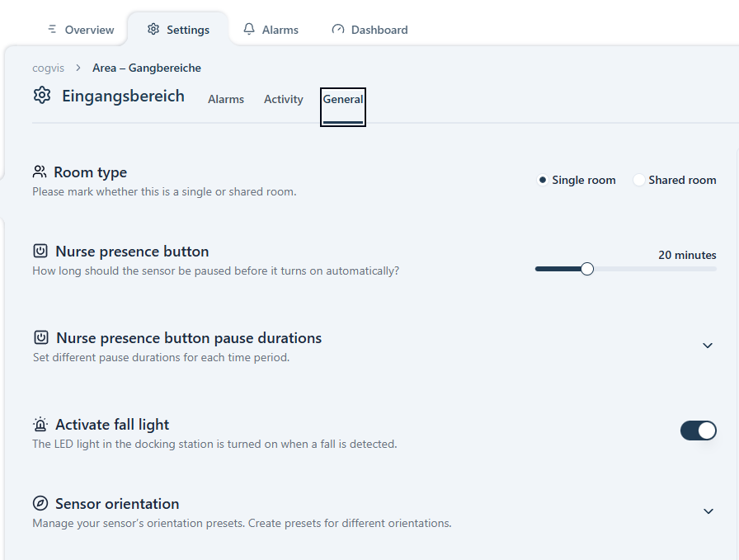Open the Overview top tab

[x=81, y=30]
